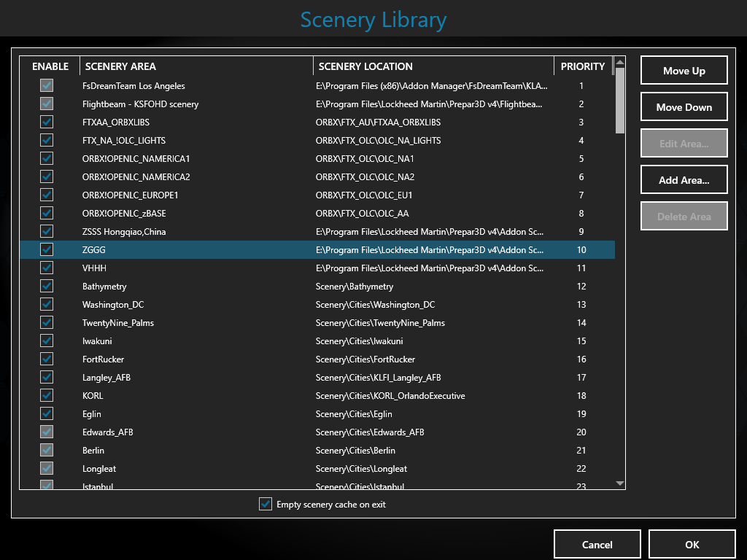Open the Add Area dialog
Viewport: 747px width, 560px height.
pyautogui.click(x=684, y=180)
